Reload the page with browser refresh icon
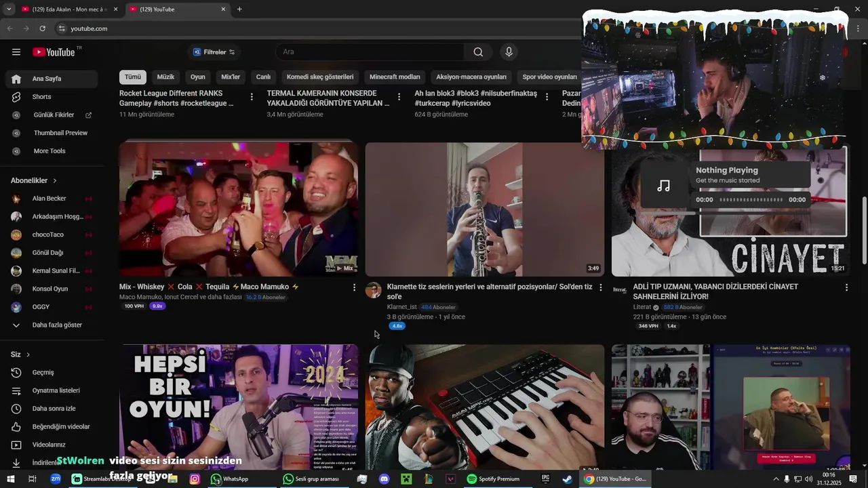The image size is (868, 488). [x=42, y=28]
